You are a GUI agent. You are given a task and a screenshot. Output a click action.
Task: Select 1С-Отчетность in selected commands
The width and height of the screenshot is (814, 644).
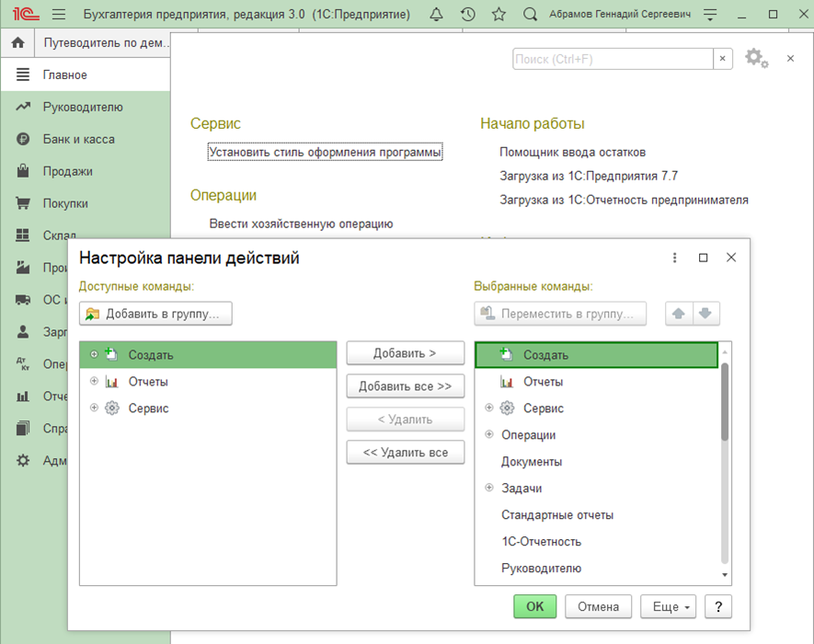click(x=596, y=542)
